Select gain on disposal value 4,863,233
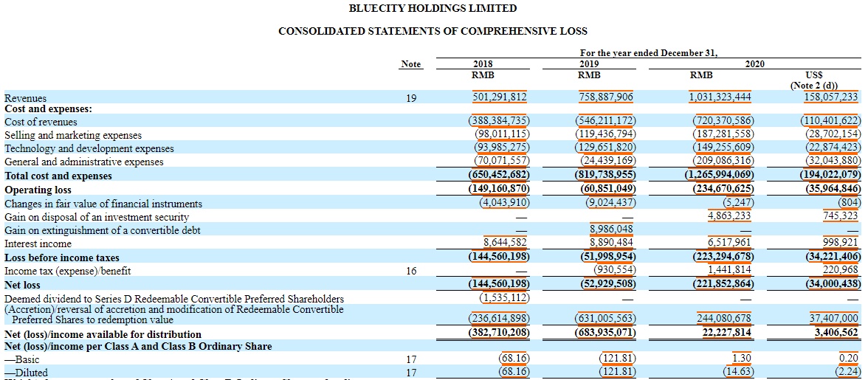 [729, 216]
